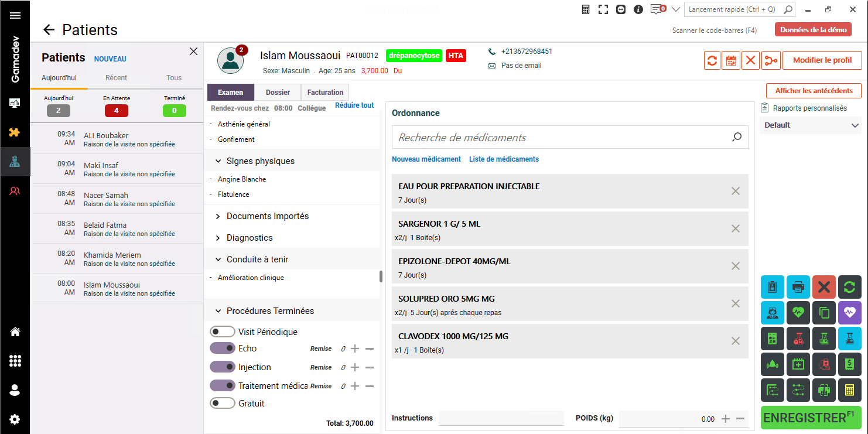The width and height of the screenshot is (868, 434).
Task: Click the purple heartbeat icon
Action: pos(849,313)
